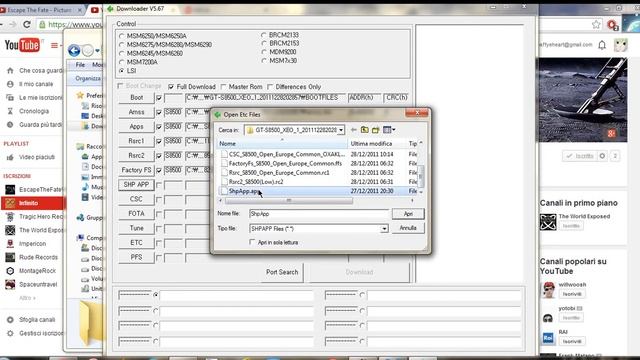Click the Nome file input field

click(319, 214)
